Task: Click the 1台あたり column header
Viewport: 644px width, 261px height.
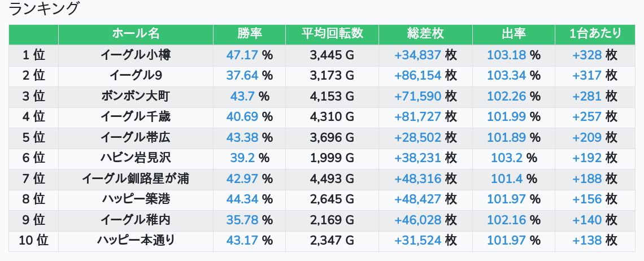Action: (x=595, y=34)
